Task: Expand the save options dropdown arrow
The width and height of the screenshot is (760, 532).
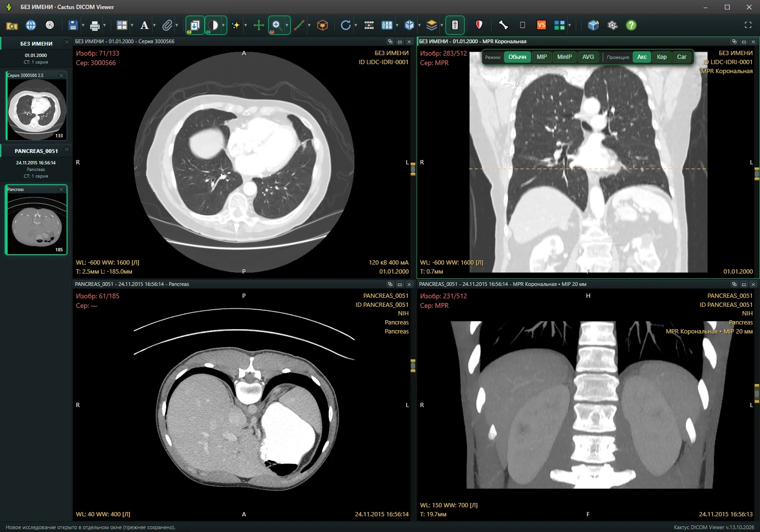Action: click(83, 25)
